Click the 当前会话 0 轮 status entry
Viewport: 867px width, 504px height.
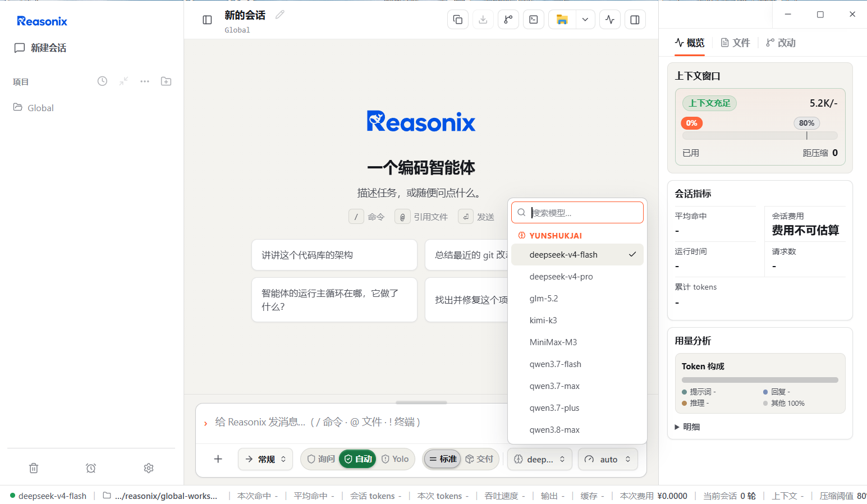tap(730, 496)
